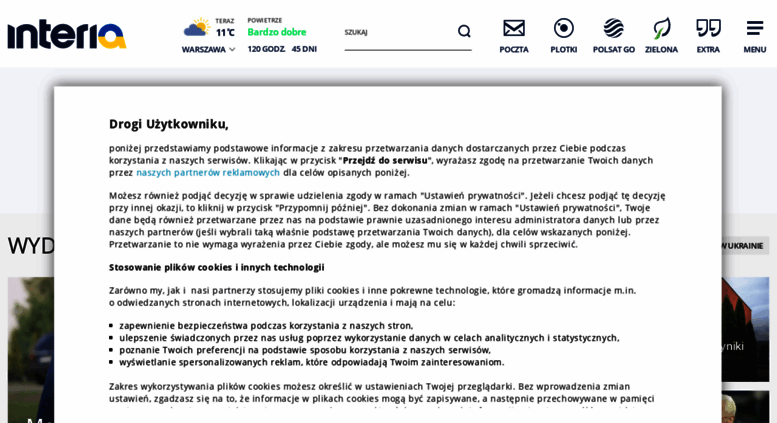Click the bullet 'wyświetlanie spersonalizowanych reklam'
777x423 pixels.
click(312, 362)
